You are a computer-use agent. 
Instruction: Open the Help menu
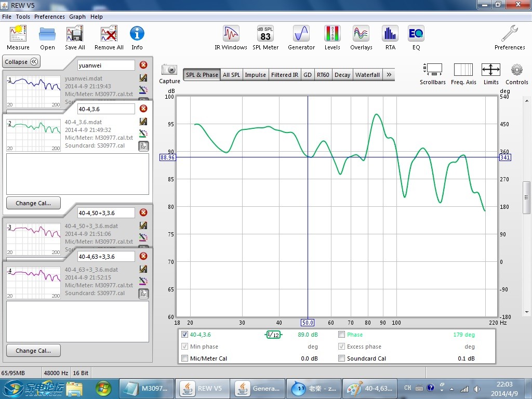[x=96, y=17]
